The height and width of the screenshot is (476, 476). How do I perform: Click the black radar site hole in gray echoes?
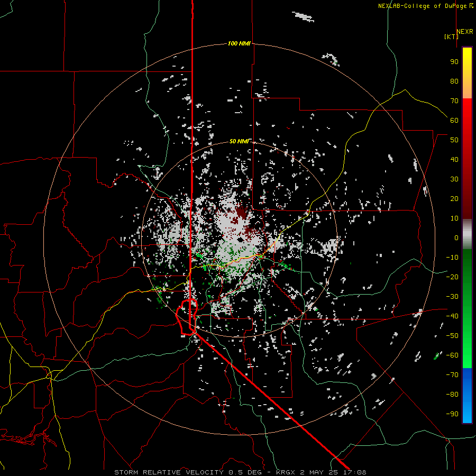point(241,240)
